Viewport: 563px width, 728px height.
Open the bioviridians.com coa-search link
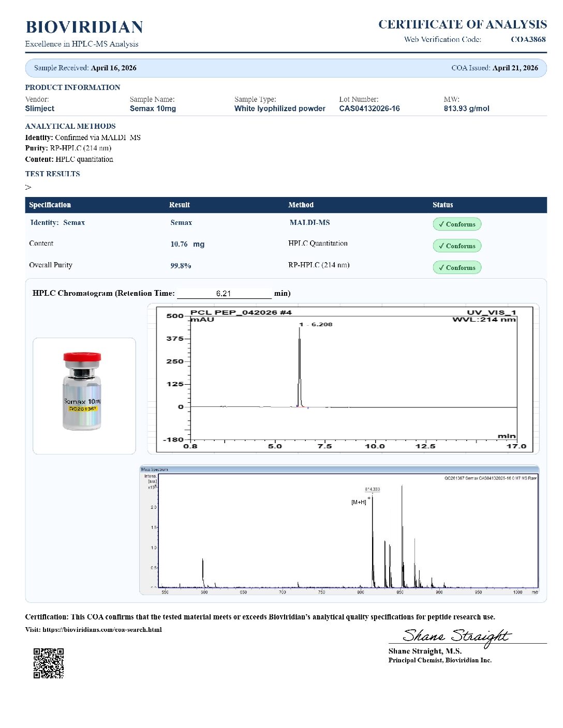(x=102, y=630)
